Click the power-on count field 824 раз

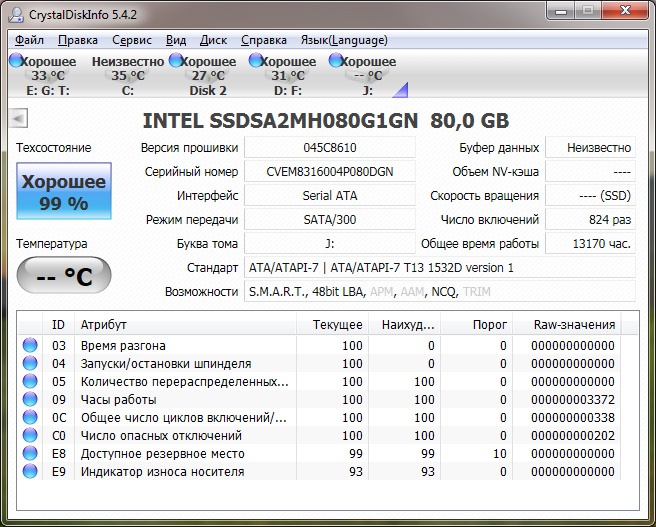tap(590, 220)
